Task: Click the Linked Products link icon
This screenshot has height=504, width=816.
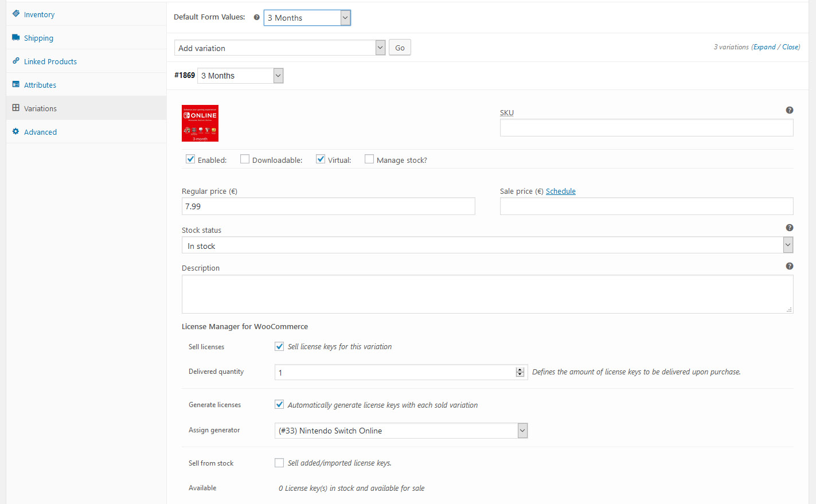Action: [16, 61]
